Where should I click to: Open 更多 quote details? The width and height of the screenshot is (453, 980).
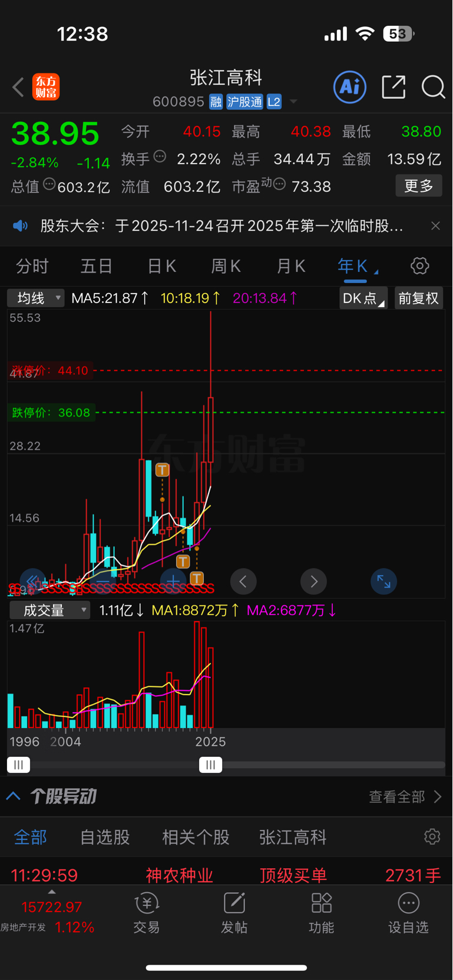tap(419, 186)
